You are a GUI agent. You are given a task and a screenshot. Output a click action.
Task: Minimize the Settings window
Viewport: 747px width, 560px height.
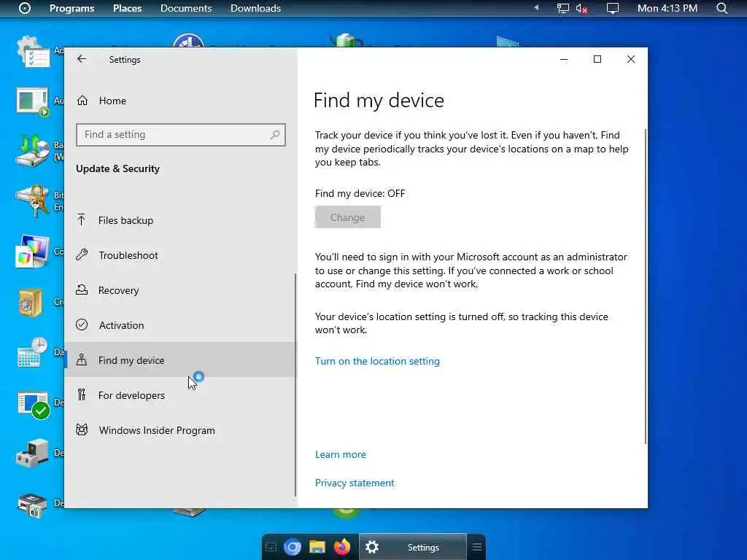[564, 59]
